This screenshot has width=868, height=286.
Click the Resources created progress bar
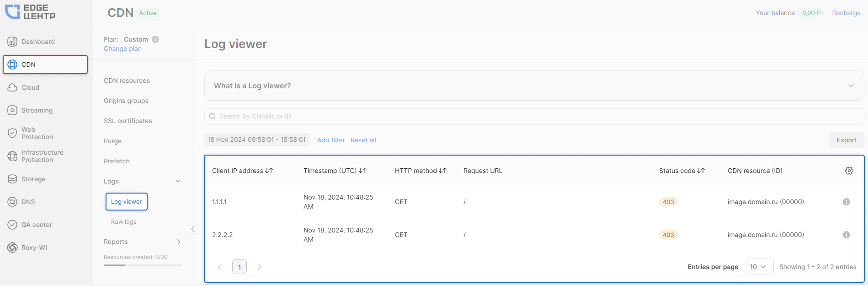(x=143, y=265)
